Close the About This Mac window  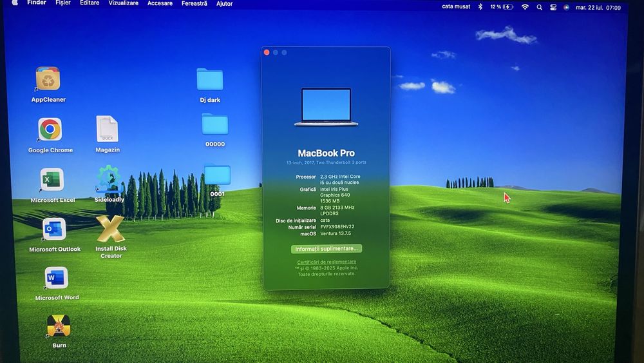pos(267,52)
